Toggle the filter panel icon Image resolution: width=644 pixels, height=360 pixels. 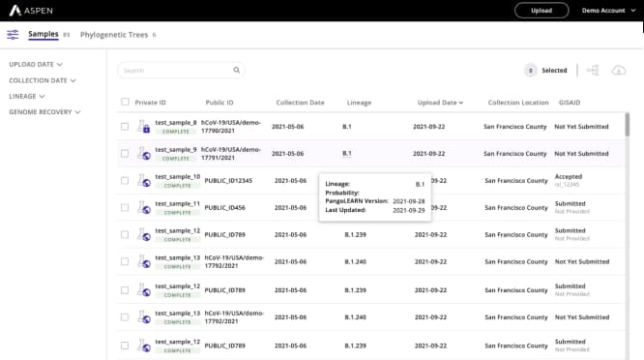(x=13, y=35)
